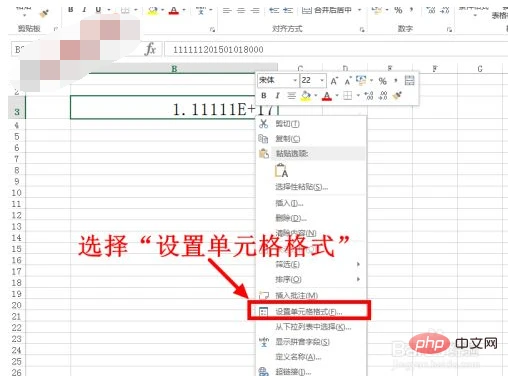
Task: Click mini toolbar percent style icon
Action: 382,81
